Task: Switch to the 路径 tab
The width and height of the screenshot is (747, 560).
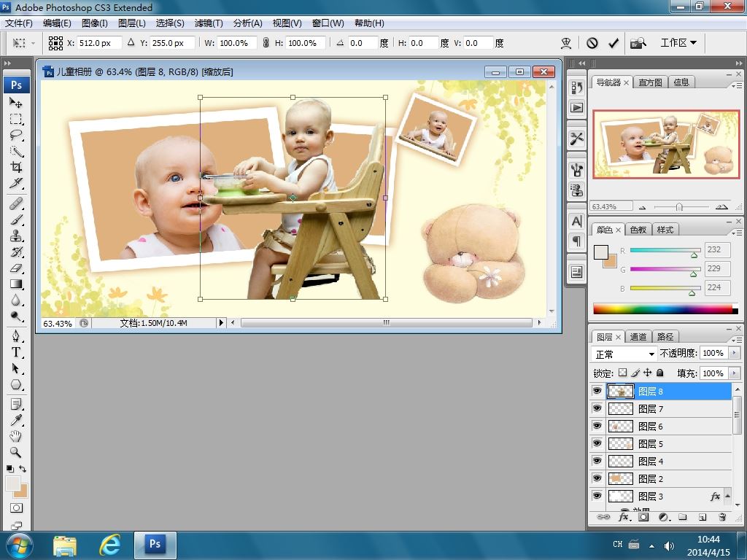Action: click(665, 337)
